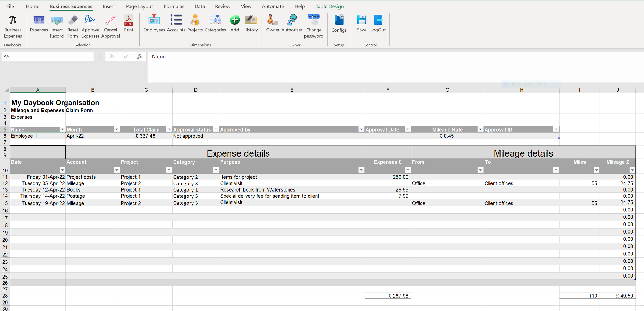
Task: Open the History icon
Action: coord(250,20)
